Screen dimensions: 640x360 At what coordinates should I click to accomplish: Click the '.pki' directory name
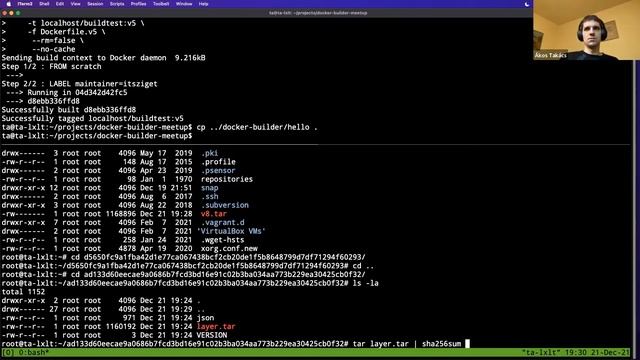(209, 153)
